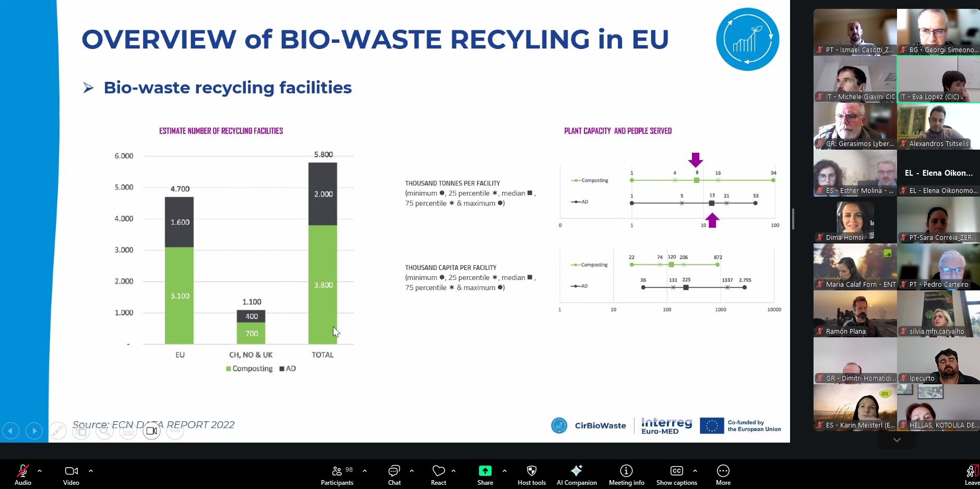Open slideshow more options ellipsis button
The width and height of the screenshot is (980, 489).
coord(175,431)
